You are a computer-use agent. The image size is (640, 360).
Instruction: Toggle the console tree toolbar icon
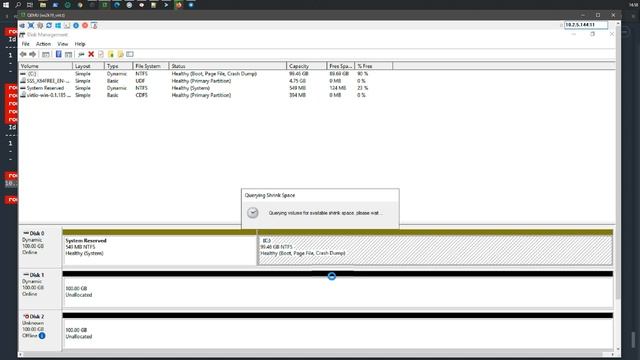(46, 54)
